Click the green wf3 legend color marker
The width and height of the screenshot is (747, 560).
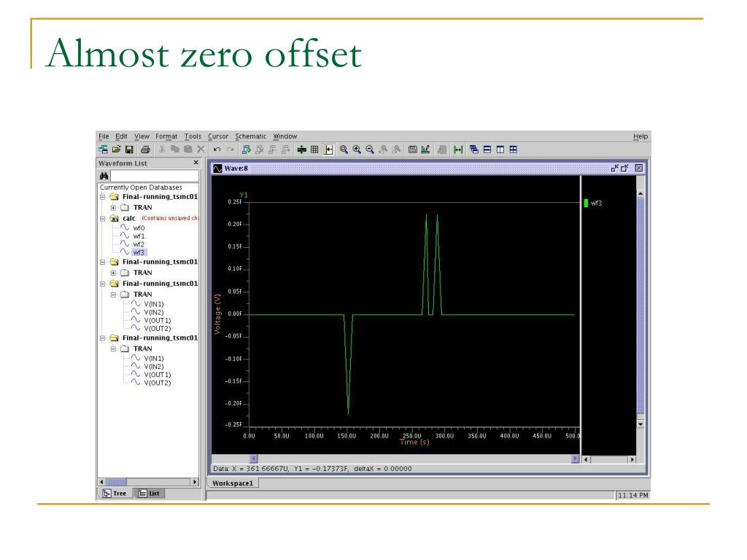click(586, 203)
